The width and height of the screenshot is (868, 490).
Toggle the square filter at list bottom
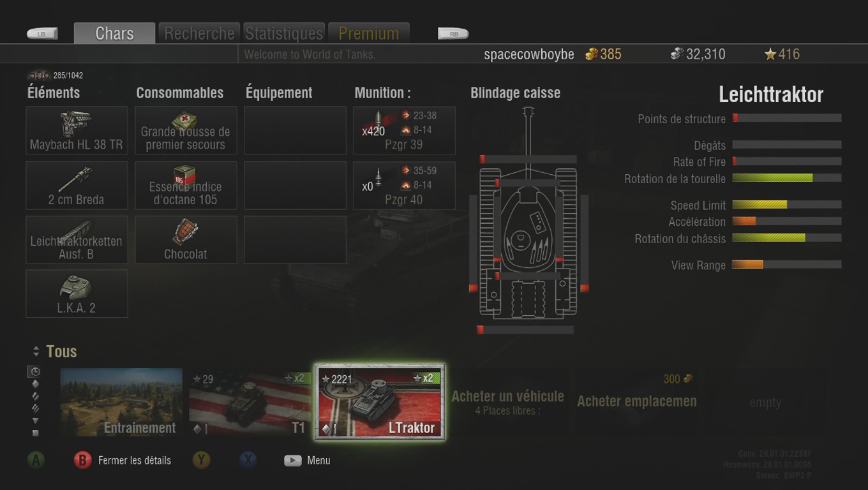click(x=35, y=433)
